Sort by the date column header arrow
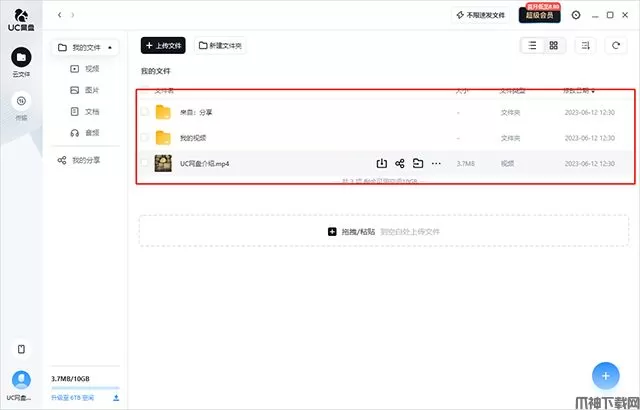Screen dimensions: 640x410 (x=593, y=91)
